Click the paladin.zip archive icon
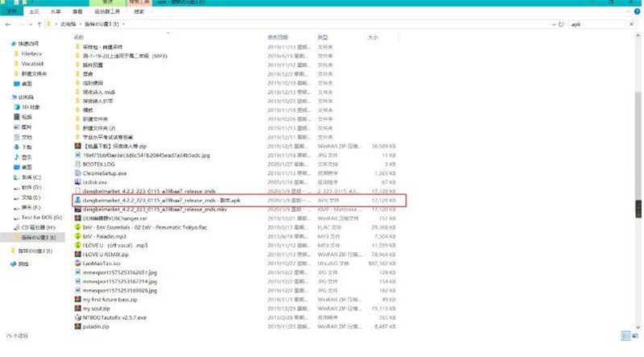The height and width of the screenshot is (357, 644). (x=77, y=326)
